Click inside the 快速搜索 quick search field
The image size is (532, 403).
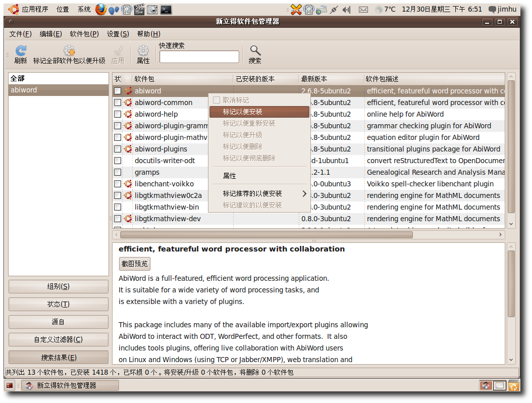coord(199,57)
